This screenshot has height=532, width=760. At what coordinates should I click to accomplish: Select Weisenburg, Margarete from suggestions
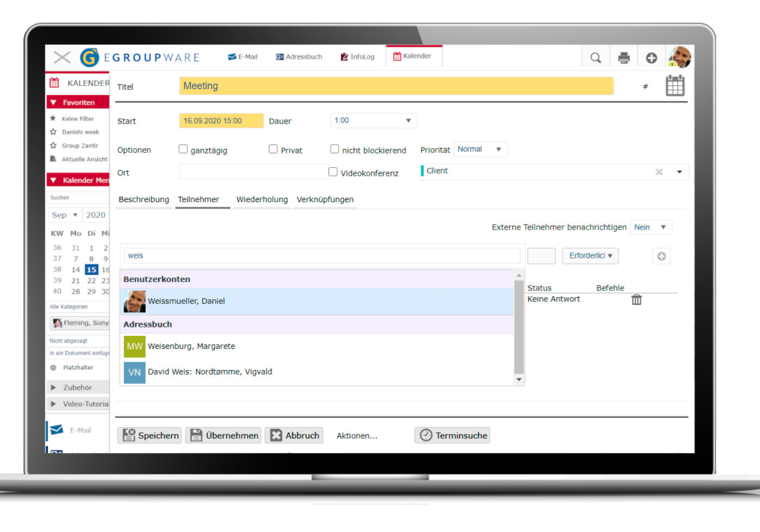click(192, 347)
